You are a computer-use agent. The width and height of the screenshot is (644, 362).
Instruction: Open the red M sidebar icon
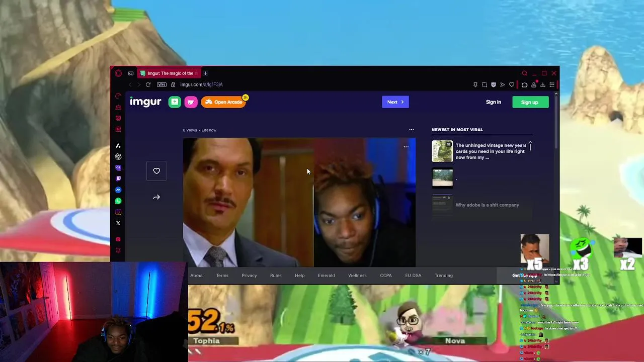point(118,129)
